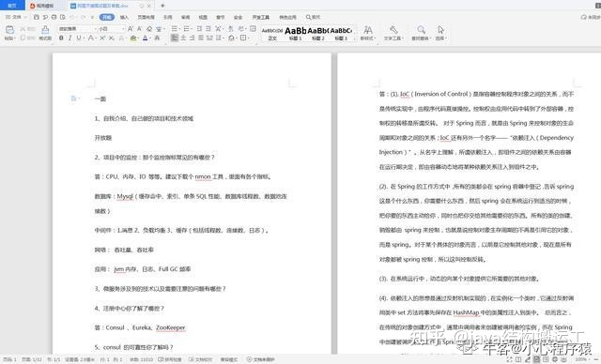
Task: Align text left
Action: (175, 38)
